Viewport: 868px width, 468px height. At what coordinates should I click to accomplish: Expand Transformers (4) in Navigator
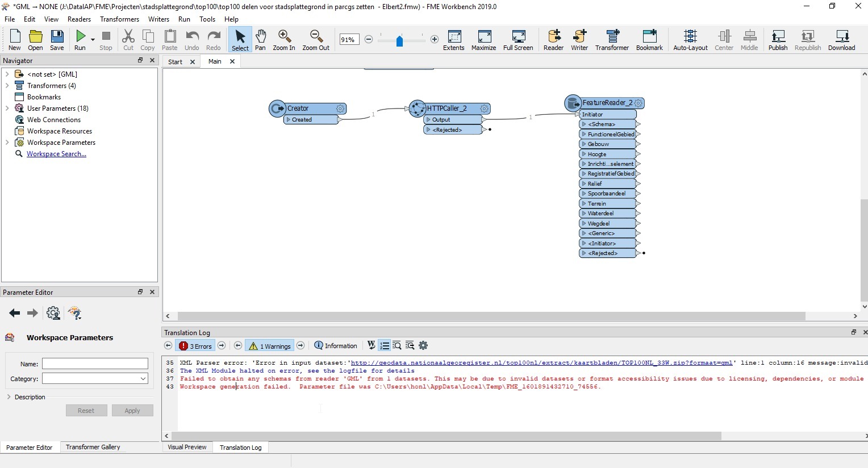tap(7, 85)
